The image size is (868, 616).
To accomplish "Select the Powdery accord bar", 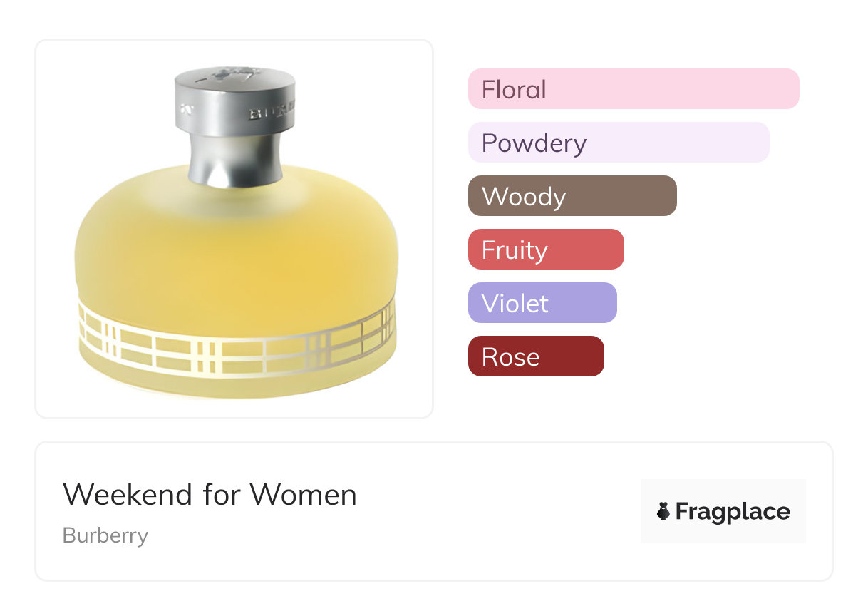I will 618,143.
